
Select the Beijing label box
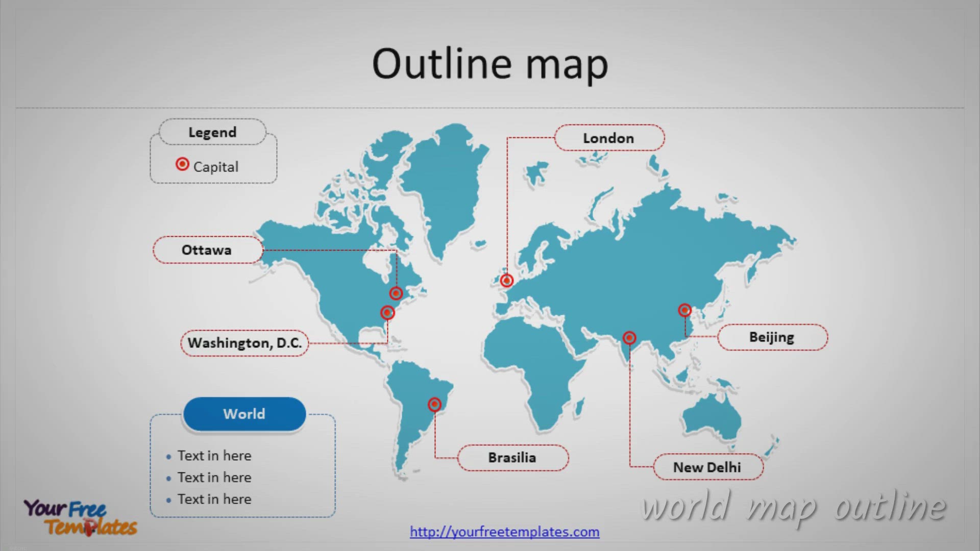[772, 337]
